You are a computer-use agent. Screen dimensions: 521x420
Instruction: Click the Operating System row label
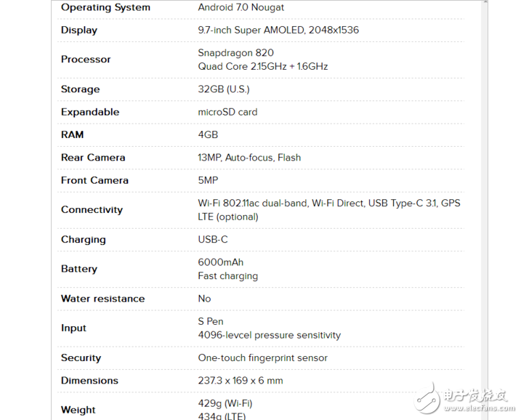[x=105, y=7]
